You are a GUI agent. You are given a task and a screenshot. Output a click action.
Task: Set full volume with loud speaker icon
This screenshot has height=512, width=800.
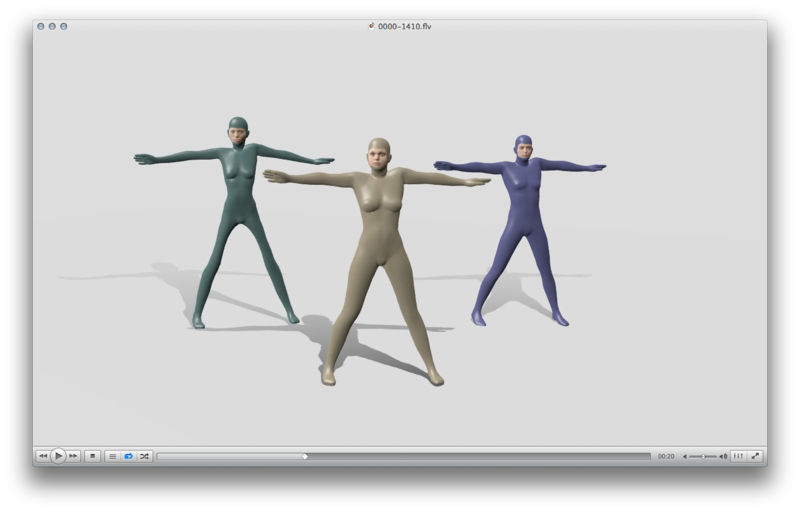point(723,456)
